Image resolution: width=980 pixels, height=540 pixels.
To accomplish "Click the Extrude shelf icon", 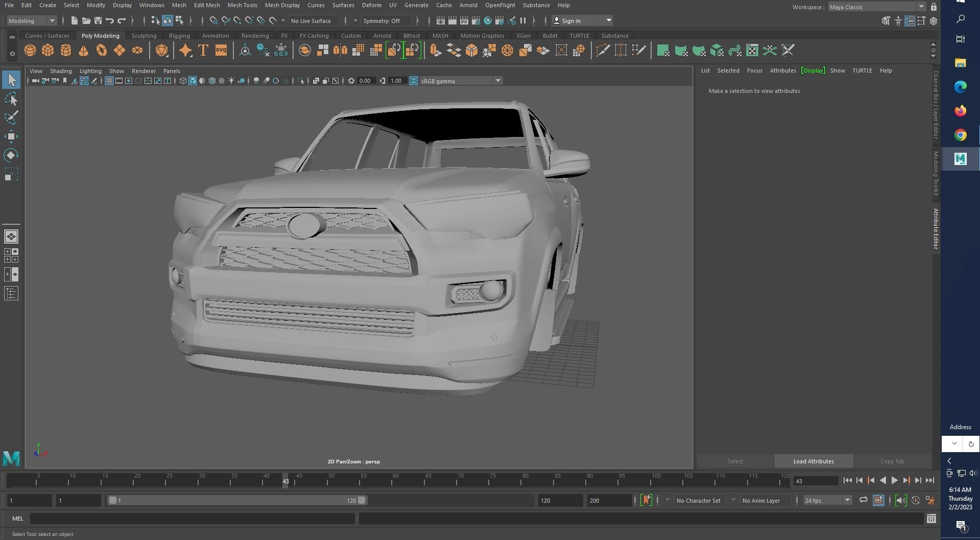I will point(436,50).
